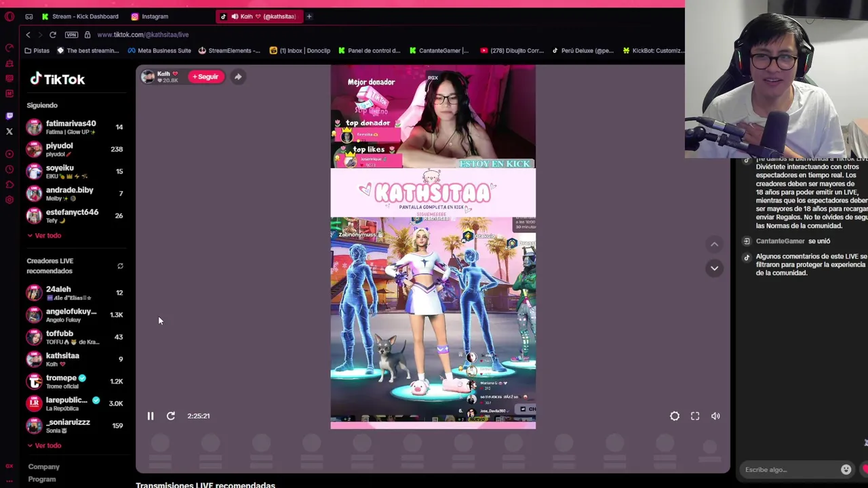Open the Company footer link
The width and height of the screenshot is (868, 488).
44,466
